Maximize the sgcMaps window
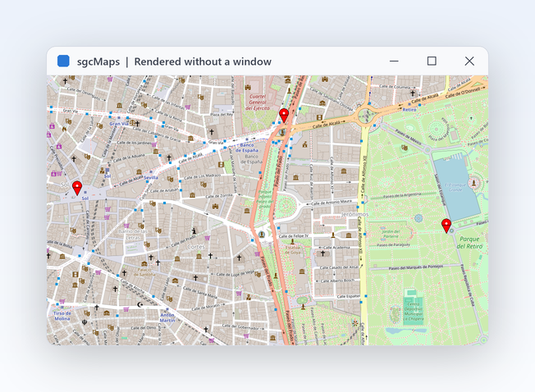Image resolution: width=535 pixels, height=392 pixels. pos(432,61)
